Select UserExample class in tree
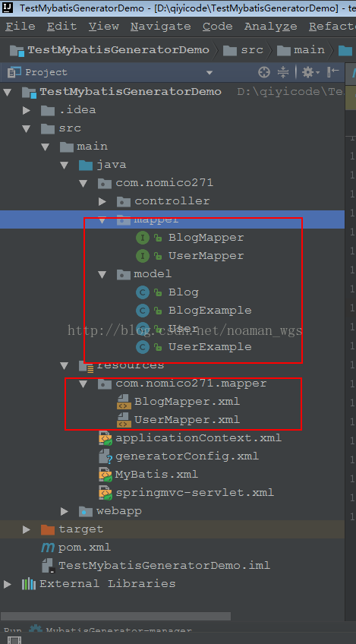 tap(210, 347)
